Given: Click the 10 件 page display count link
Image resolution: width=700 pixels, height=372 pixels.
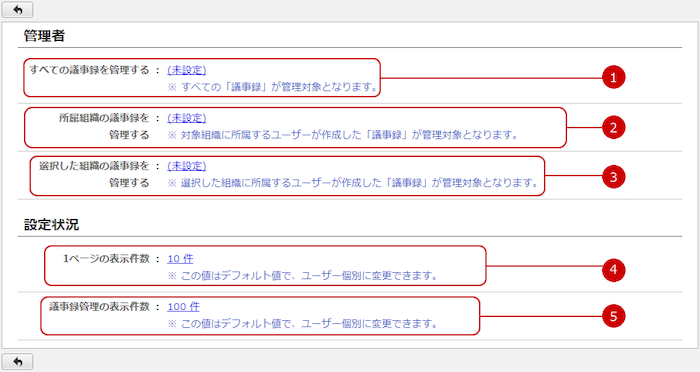Looking at the screenshot, I should click(x=180, y=259).
